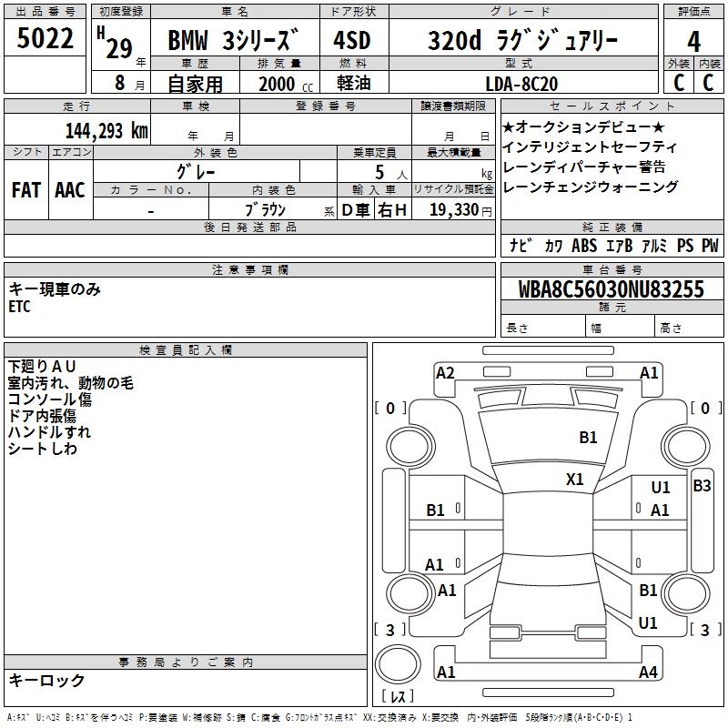Select the B3 damage mark beside the car
Image resolution: width=728 pixels, height=728 pixels.
702,486
